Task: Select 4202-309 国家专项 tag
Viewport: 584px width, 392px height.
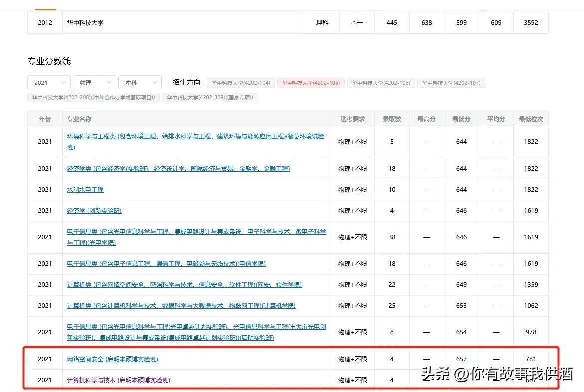Action: (210, 97)
